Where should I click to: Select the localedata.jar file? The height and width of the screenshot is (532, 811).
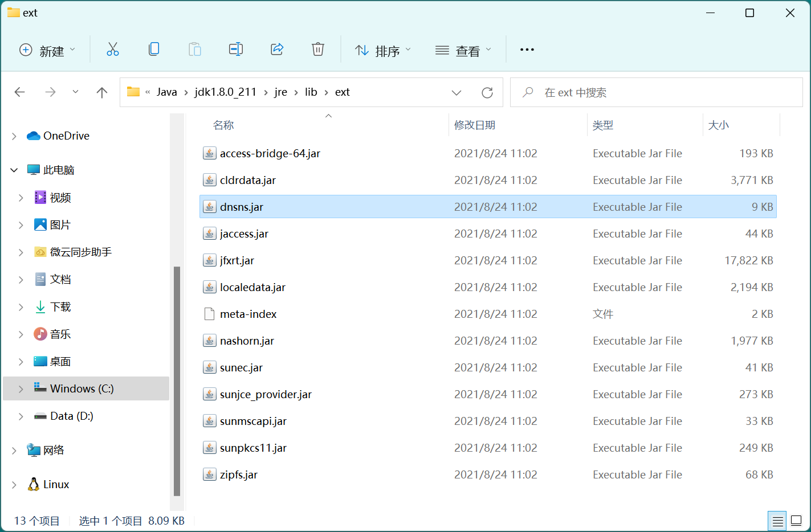[x=488, y=287]
